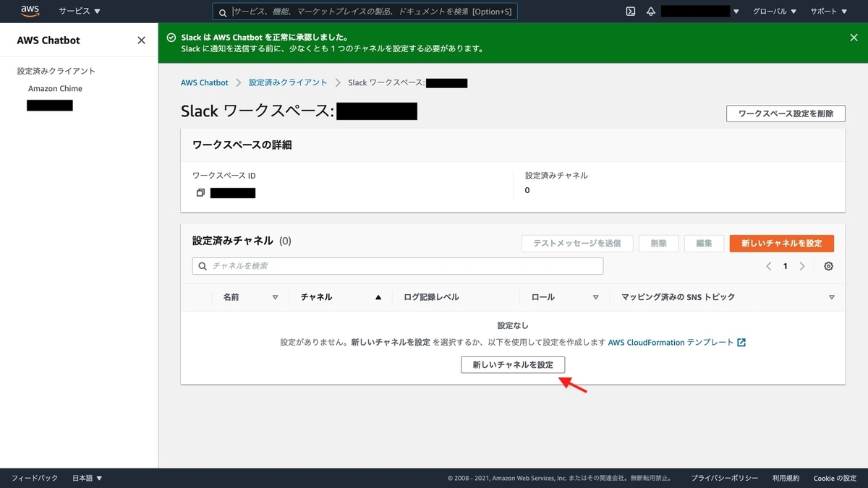Dismiss the green success banner
Image resolution: width=868 pixels, height=488 pixels.
click(854, 38)
